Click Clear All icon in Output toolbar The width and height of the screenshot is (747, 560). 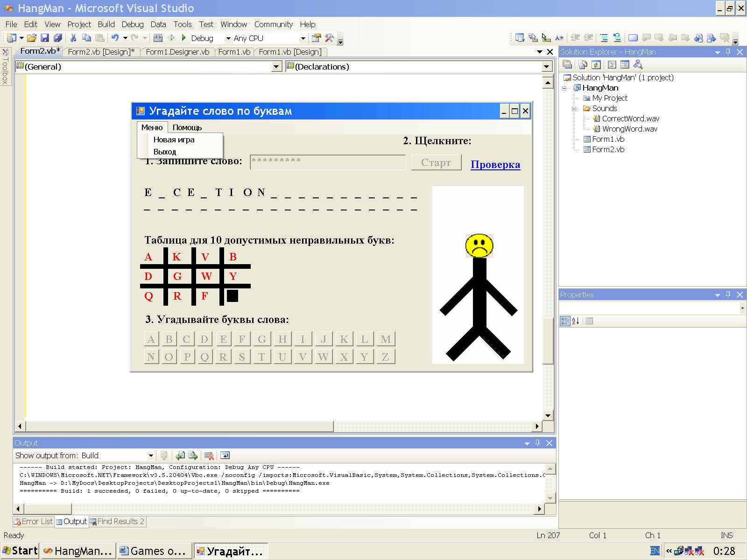pyautogui.click(x=209, y=455)
